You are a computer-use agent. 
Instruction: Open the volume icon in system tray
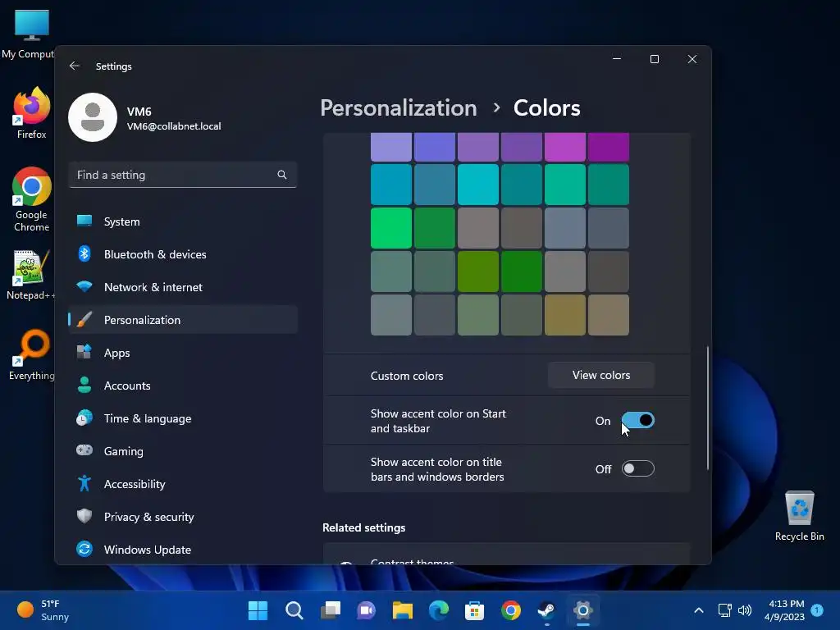coord(745,610)
